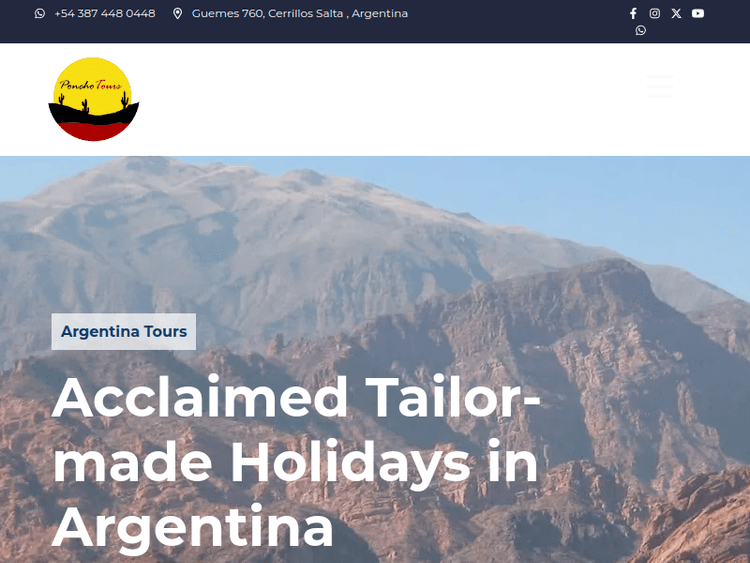Image resolution: width=750 pixels, height=563 pixels.
Task: Click WhatsApp icon below the social icons
Action: tap(640, 31)
